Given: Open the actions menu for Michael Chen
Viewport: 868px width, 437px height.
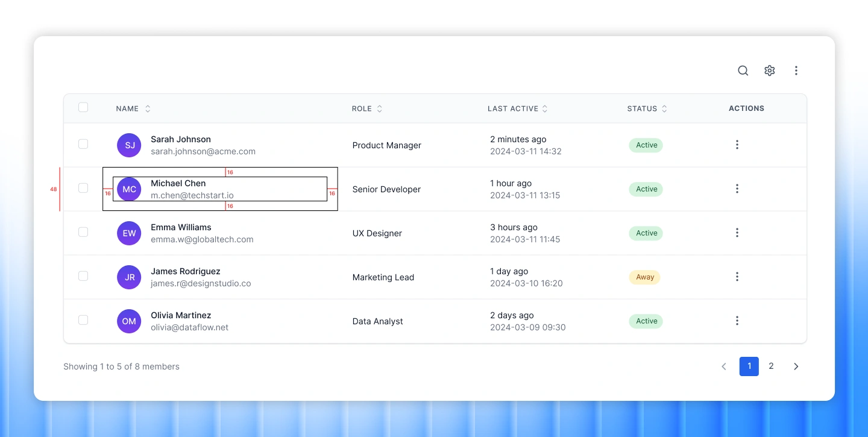Looking at the screenshot, I should pyautogui.click(x=737, y=189).
